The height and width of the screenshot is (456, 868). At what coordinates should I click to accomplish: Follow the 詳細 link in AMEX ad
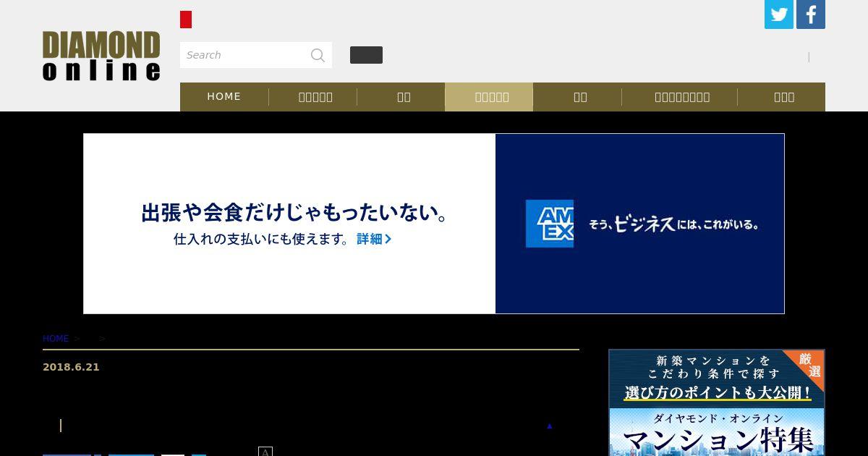[374, 239]
